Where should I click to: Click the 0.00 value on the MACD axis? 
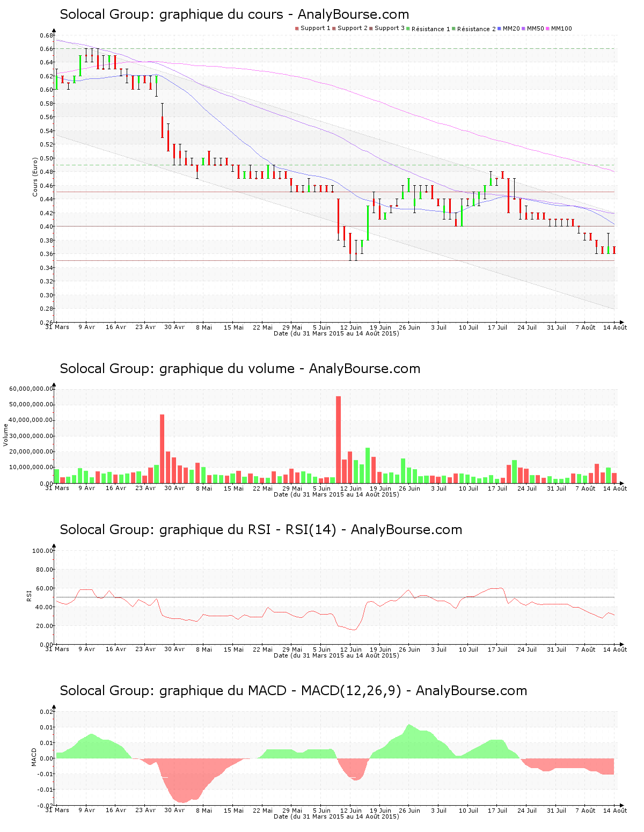[47, 758]
